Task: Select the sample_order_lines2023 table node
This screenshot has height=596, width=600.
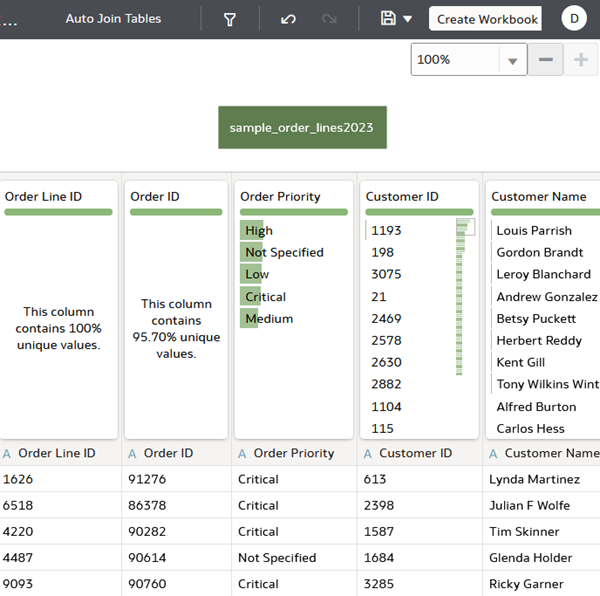Action: [x=302, y=127]
